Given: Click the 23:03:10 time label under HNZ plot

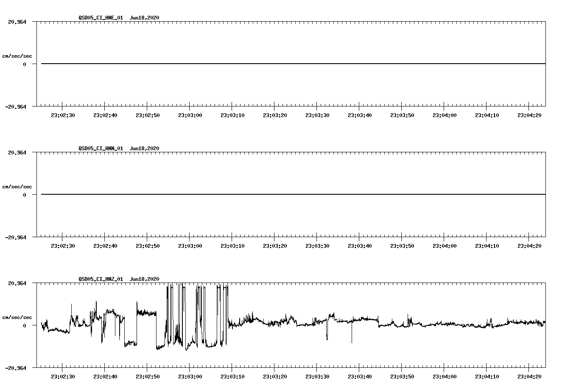Looking at the screenshot, I should pos(232,377).
